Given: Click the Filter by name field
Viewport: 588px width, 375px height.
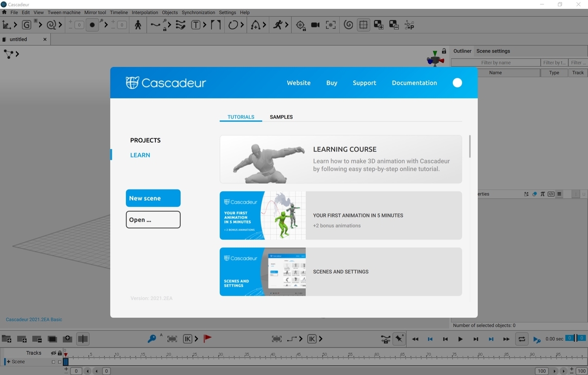Looking at the screenshot, I should click(x=496, y=63).
